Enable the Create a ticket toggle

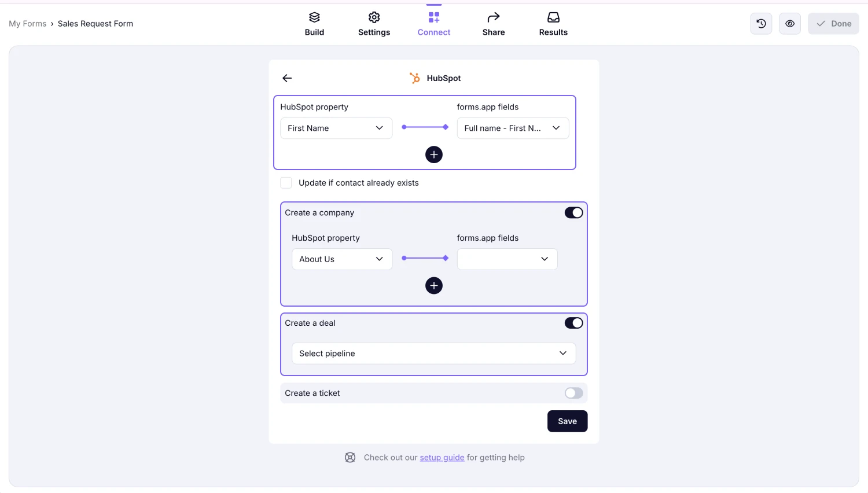573,393
